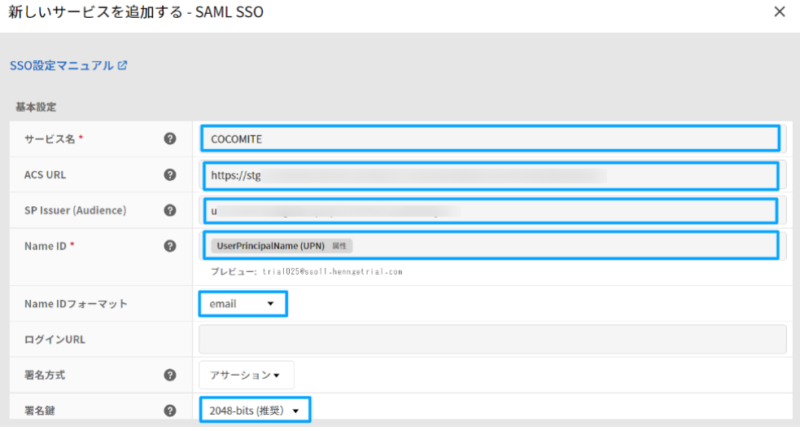Open the SSO設定マニュアル link
This screenshot has width=800, height=431.
click(61, 67)
